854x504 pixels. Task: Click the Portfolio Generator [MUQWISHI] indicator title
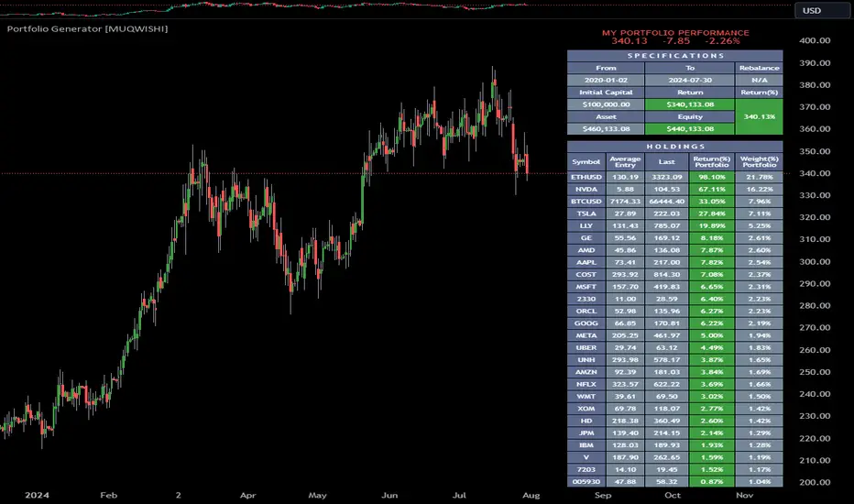pos(87,29)
